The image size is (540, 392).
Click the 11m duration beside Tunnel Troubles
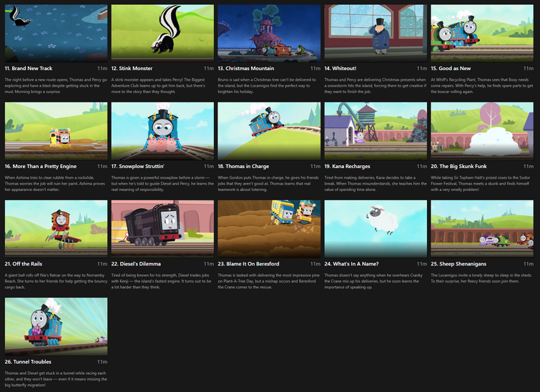(102, 362)
